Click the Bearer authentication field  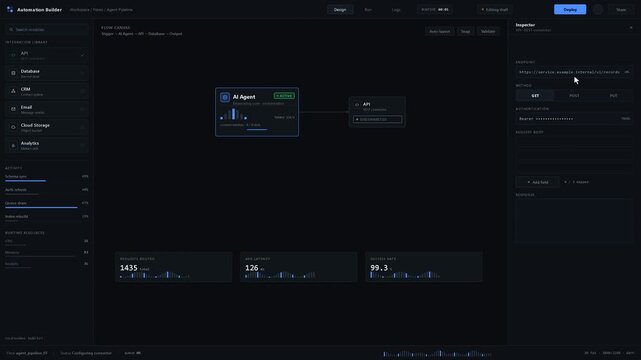coord(574,119)
